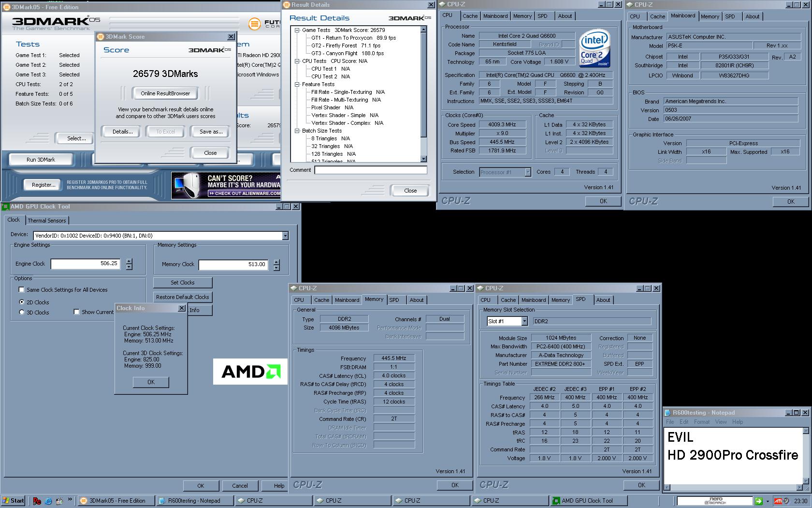Screen dimensions: 812x508
Task: Open the ATI tray icon
Action: click(x=778, y=501)
